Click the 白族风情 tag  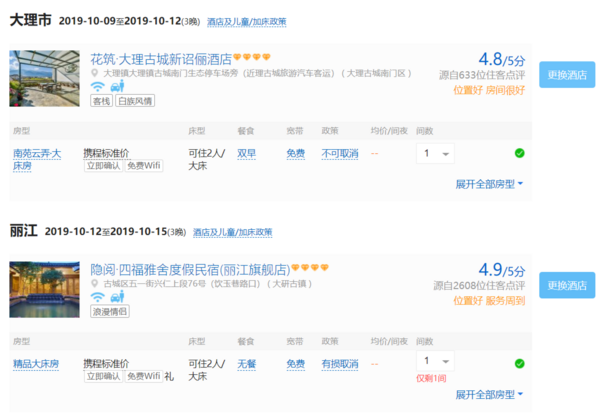pos(135,101)
